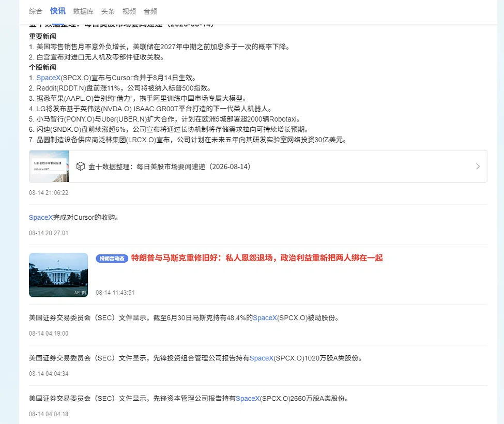
Task: Open the 数据库 tab
Action: [83, 11]
